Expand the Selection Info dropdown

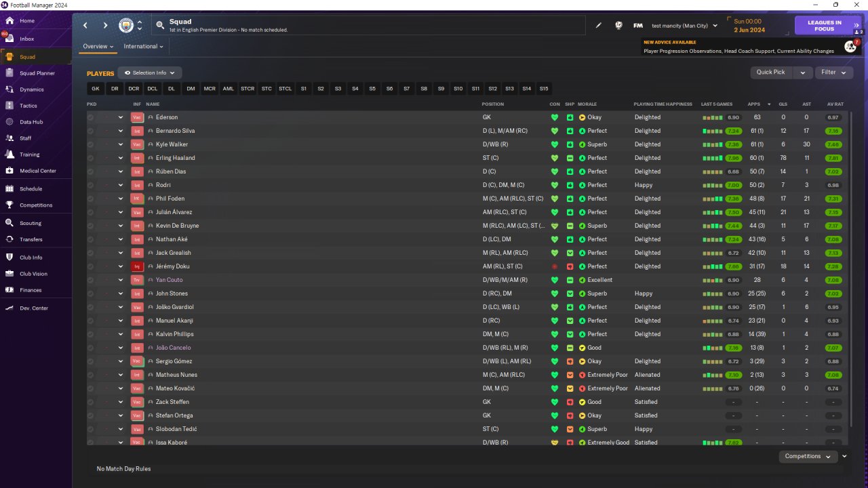(150, 73)
